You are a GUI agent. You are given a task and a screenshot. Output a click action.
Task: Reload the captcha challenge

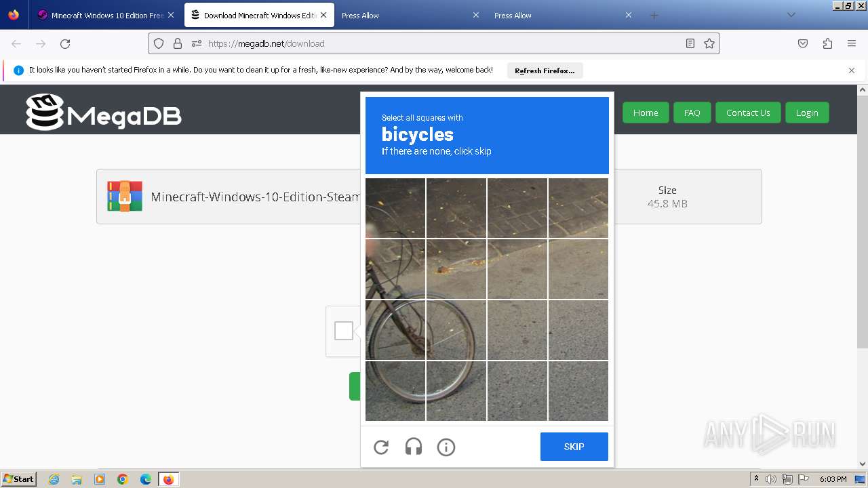coord(381,447)
